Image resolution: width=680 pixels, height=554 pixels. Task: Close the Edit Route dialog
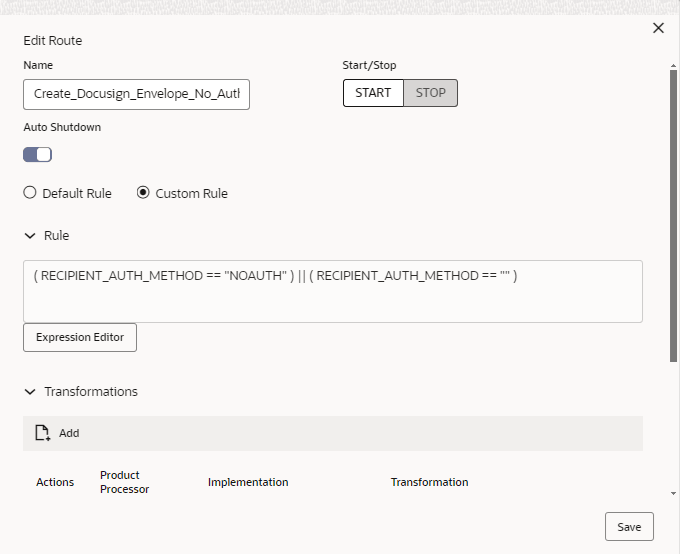click(x=658, y=28)
